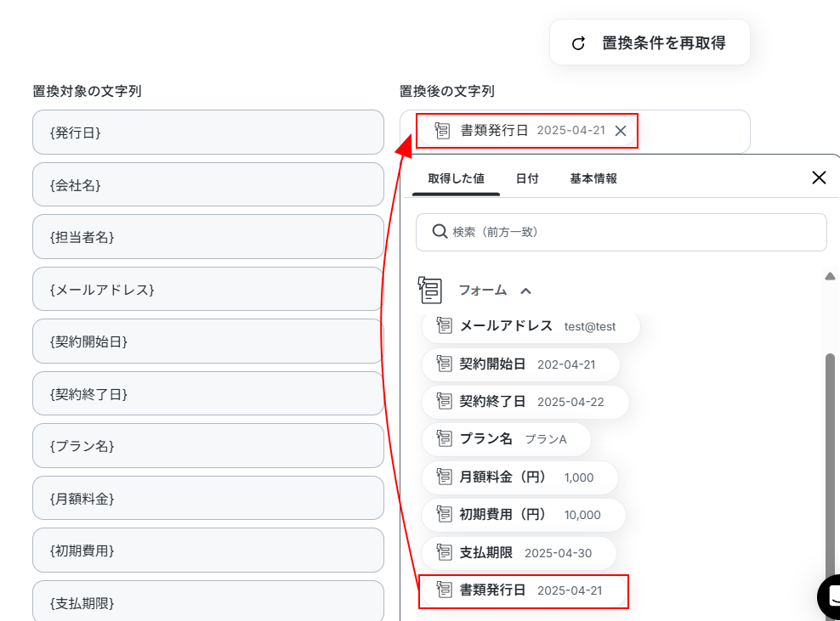Viewport: 840px width, 621px height.
Task: Click the {メールアドレス} target string field
Action: tap(207, 289)
